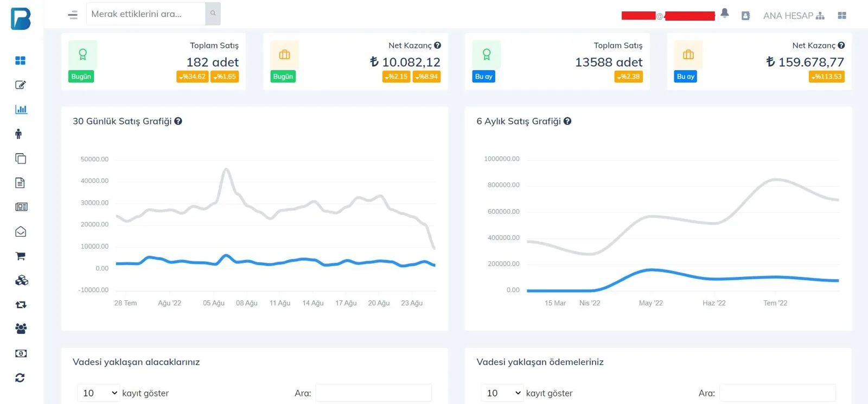Click the ₺ 159.678,77 net profit value
The image size is (868, 404).
click(x=805, y=62)
